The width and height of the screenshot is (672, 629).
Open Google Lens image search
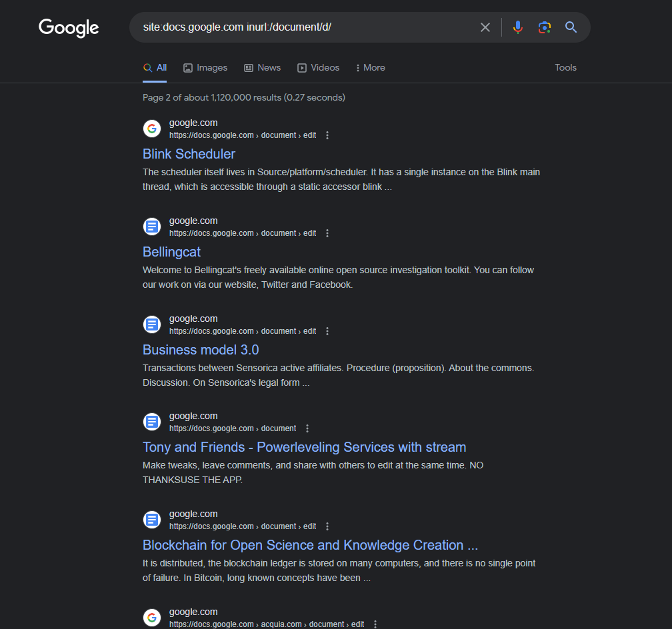click(x=545, y=27)
